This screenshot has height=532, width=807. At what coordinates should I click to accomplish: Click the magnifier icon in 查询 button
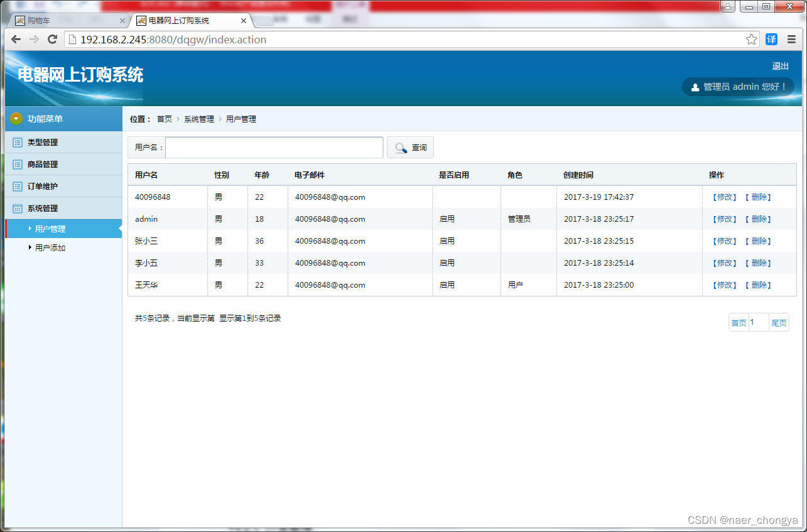(401, 148)
